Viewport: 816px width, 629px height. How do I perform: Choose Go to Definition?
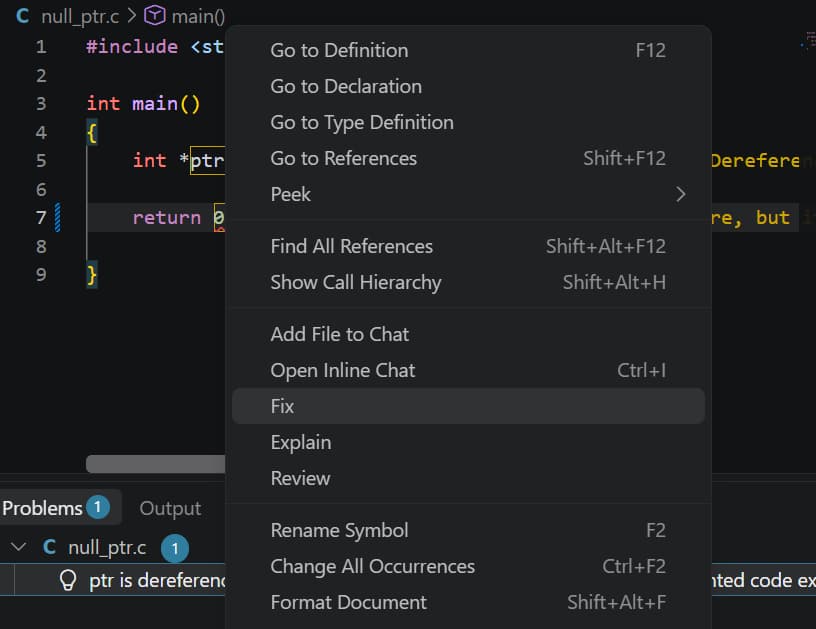pyautogui.click(x=468, y=50)
